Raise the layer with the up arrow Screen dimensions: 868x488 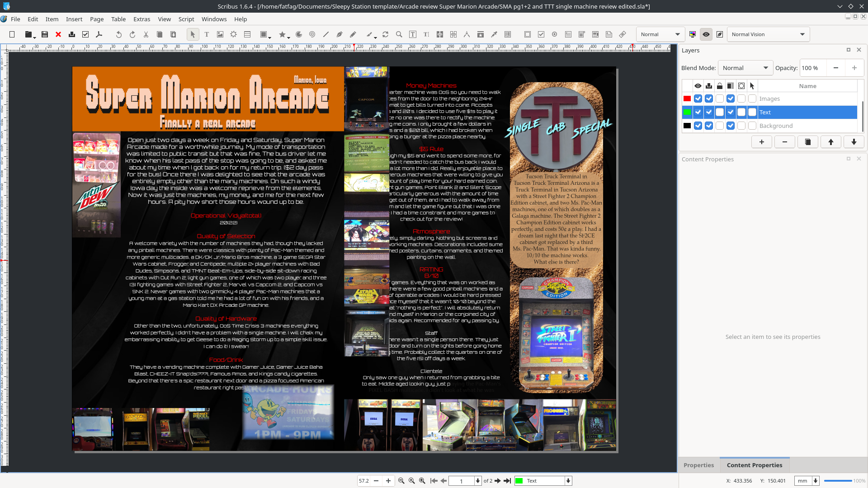[831, 142]
